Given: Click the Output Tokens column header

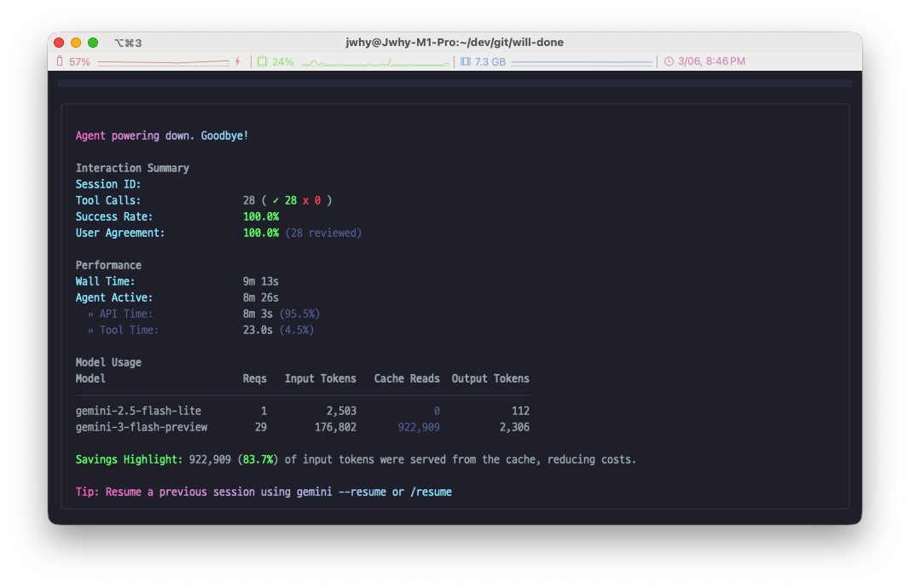Looking at the screenshot, I should pos(490,379).
